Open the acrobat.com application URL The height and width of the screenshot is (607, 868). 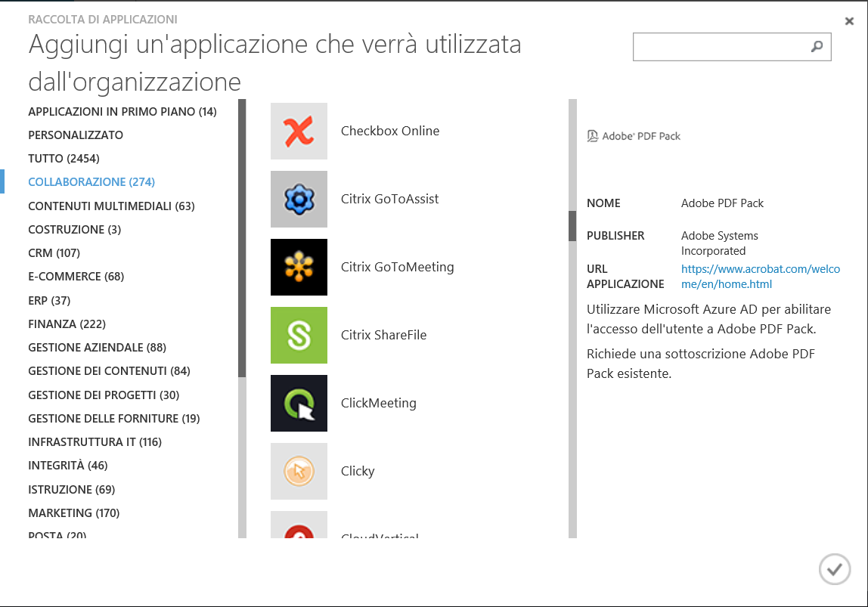coord(761,277)
